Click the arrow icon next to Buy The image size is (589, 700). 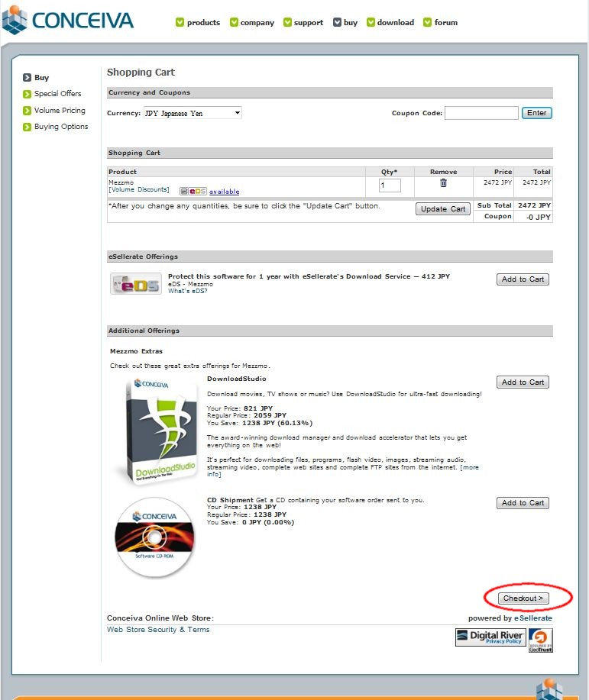tap(27, 78)
